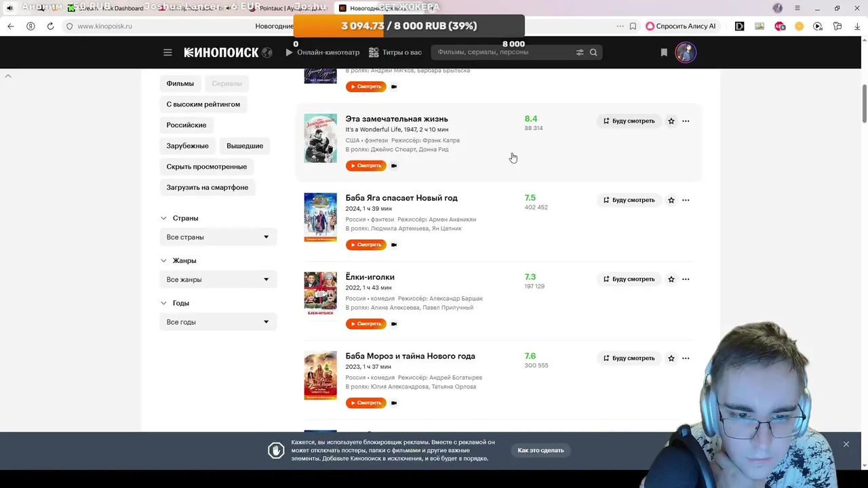This screenshot has height=488, width=868.
Task: Open the user profile avatar
Action: click(686, 52)
